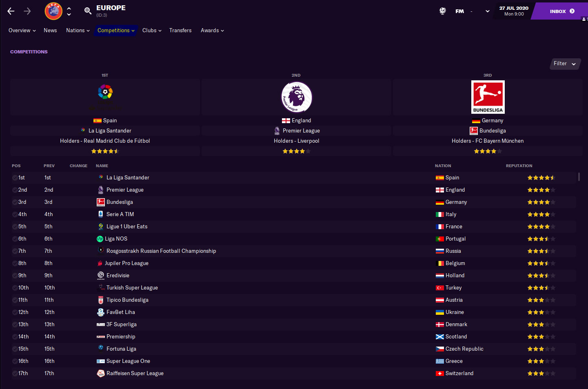This screenshot has width=588, height=389.
Task: Open the Filter dropdown
Action: (x=565, y=64)
